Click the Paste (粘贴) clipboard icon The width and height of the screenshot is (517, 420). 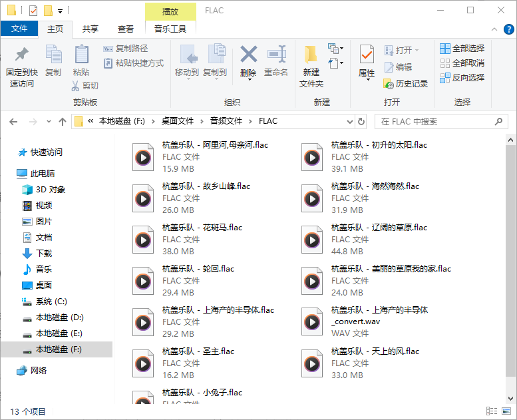[81, 54]
